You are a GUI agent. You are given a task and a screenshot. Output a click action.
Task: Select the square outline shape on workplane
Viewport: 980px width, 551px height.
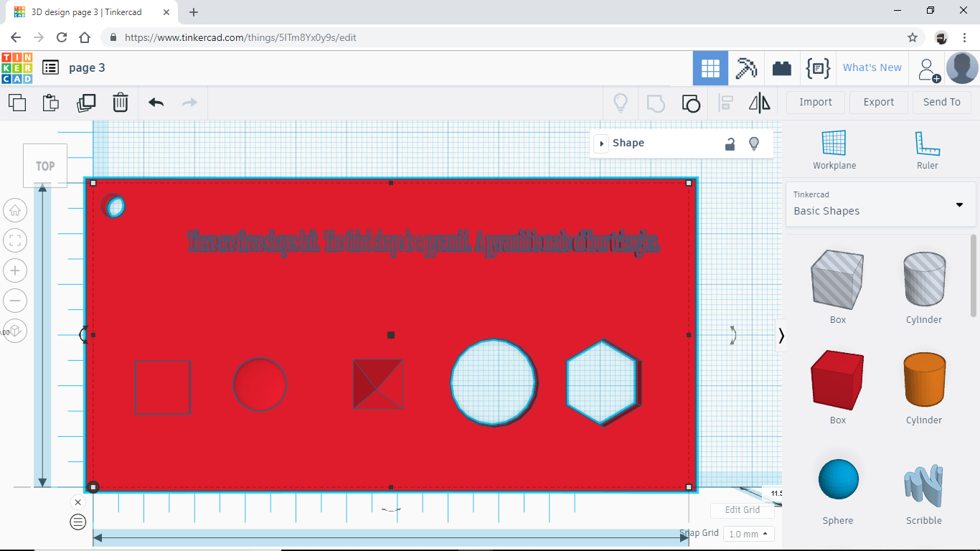(163, 387)
